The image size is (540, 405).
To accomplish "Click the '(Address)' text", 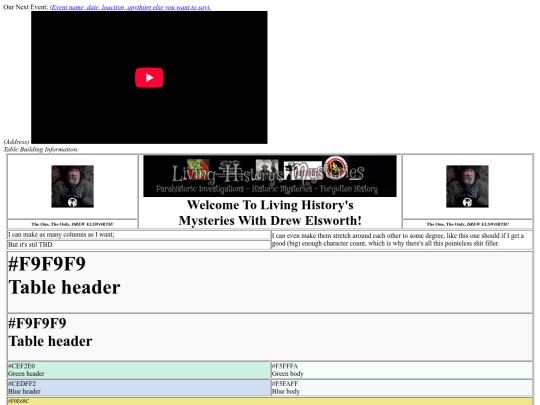I will point(16,142).
